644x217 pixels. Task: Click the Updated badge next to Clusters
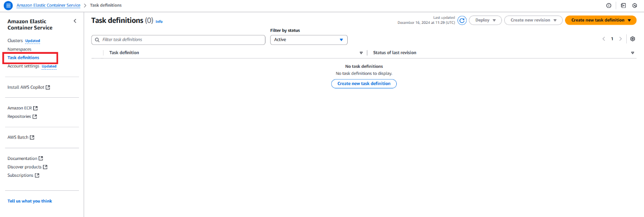[33, 41]
